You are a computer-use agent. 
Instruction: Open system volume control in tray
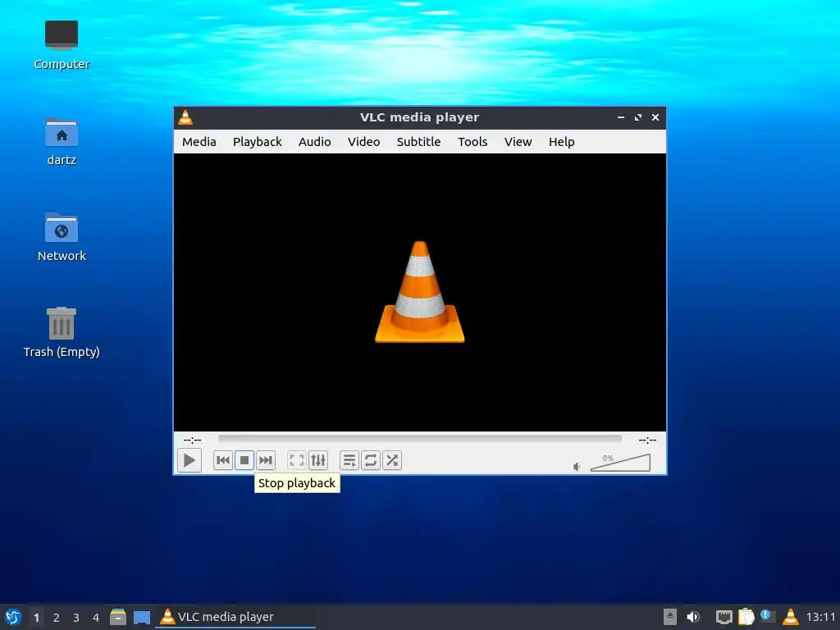coord(693,617)
